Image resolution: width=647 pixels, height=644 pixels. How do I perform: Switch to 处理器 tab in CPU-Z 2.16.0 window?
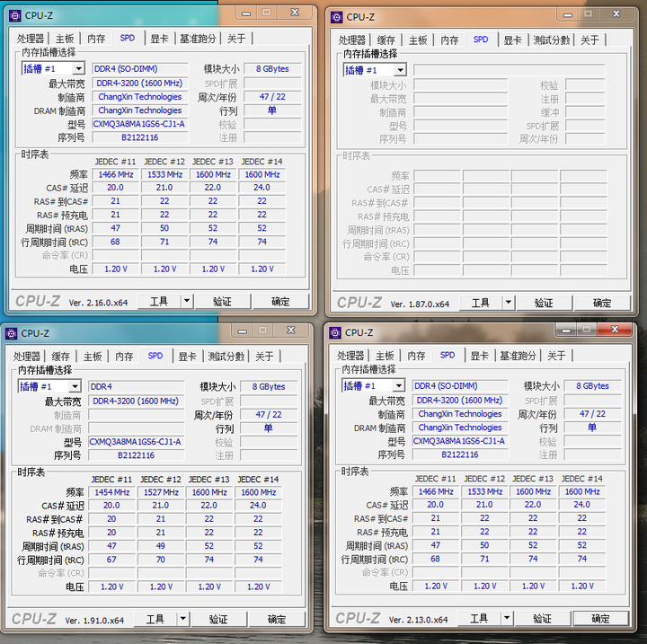[31, 39]
